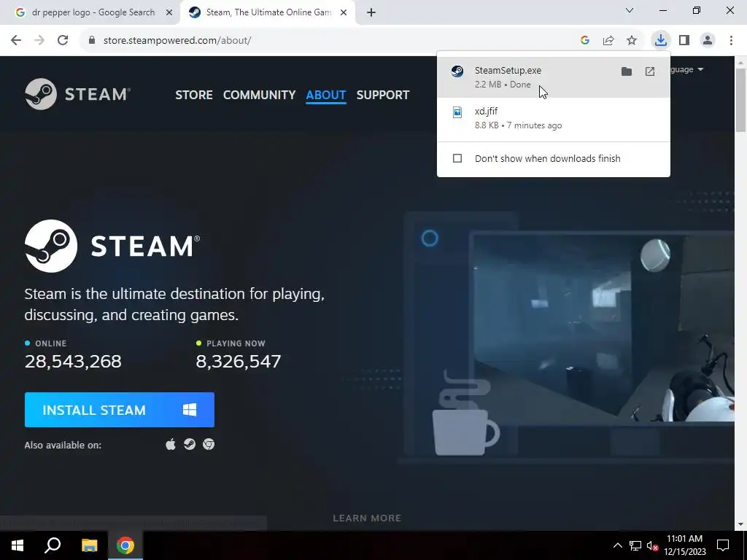The height and width of the screenshot is (560, 747).
Task: Show hidden system tray icons
Action: 617,545
